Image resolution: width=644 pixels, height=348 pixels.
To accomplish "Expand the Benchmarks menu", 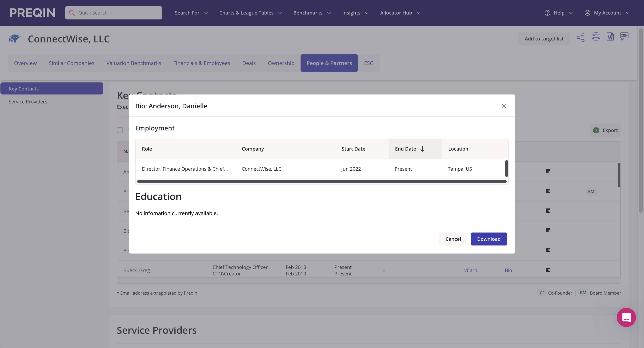I will point(312,13).
